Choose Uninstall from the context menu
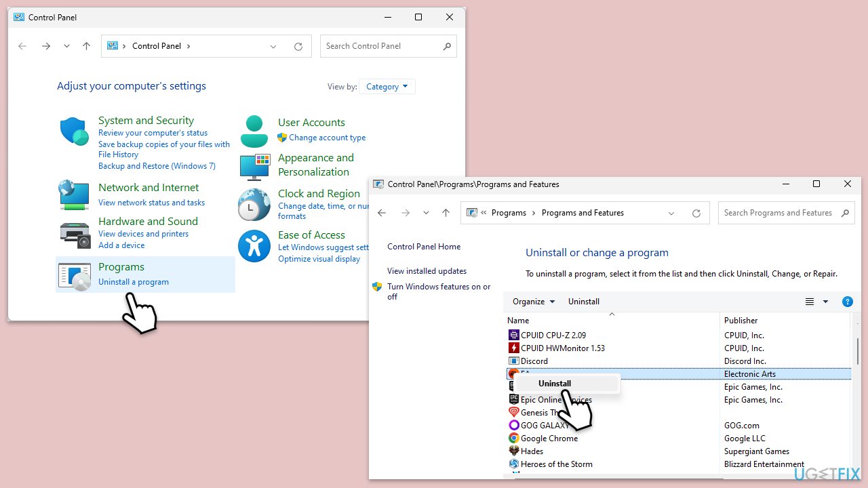Screen dimensions: 868x488 click(x=568, y=383)
